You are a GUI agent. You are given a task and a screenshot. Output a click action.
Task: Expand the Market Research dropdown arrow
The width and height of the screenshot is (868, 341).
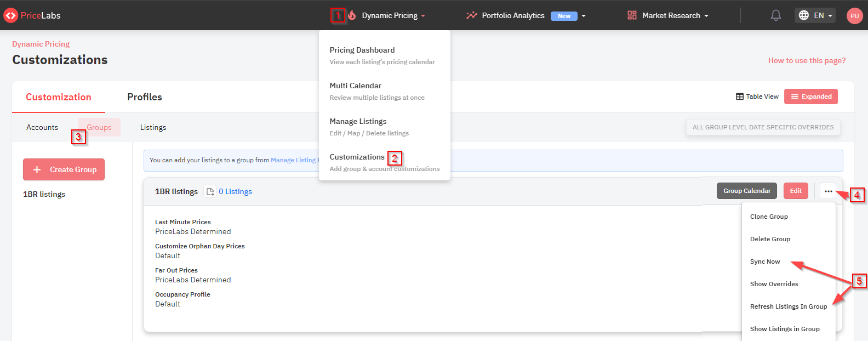click(706, 16)
